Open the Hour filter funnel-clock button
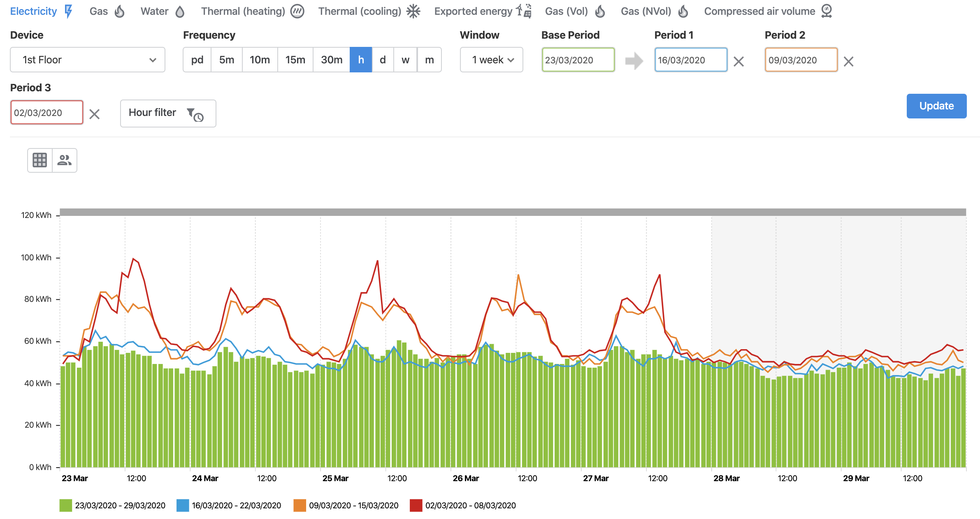This screenshot has width=980, height=519. click(168, 114)
